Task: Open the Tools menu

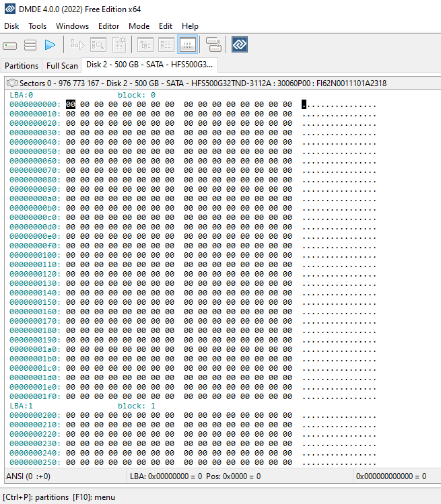Action: tap(37, 26)
